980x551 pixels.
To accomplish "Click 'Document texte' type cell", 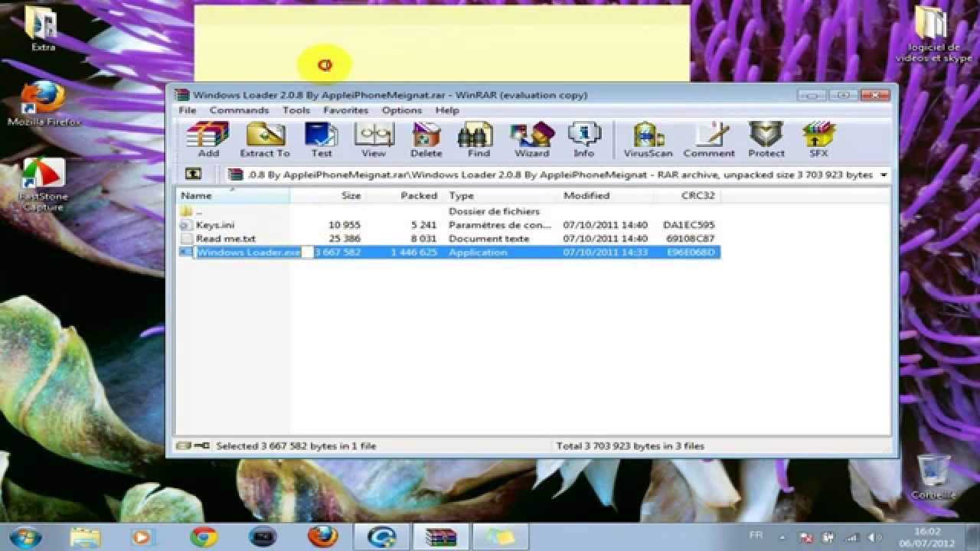I will point(488,239).
